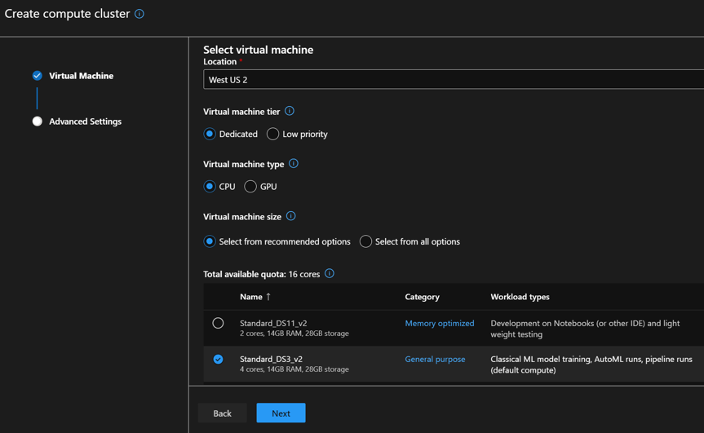704x433 pixels.
Task: Show info tooltip for Virtual machine size
Action: point(291,216)
